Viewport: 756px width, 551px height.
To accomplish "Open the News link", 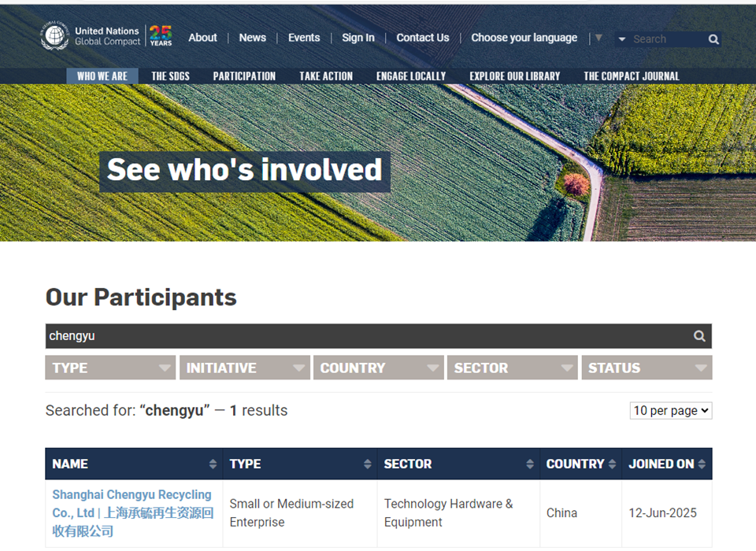I will click(253, 38).
